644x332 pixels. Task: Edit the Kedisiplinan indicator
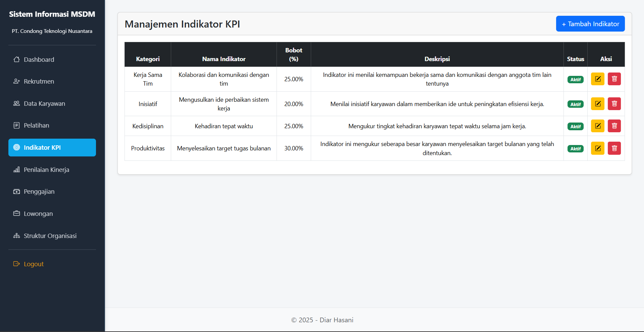[597, 126]
